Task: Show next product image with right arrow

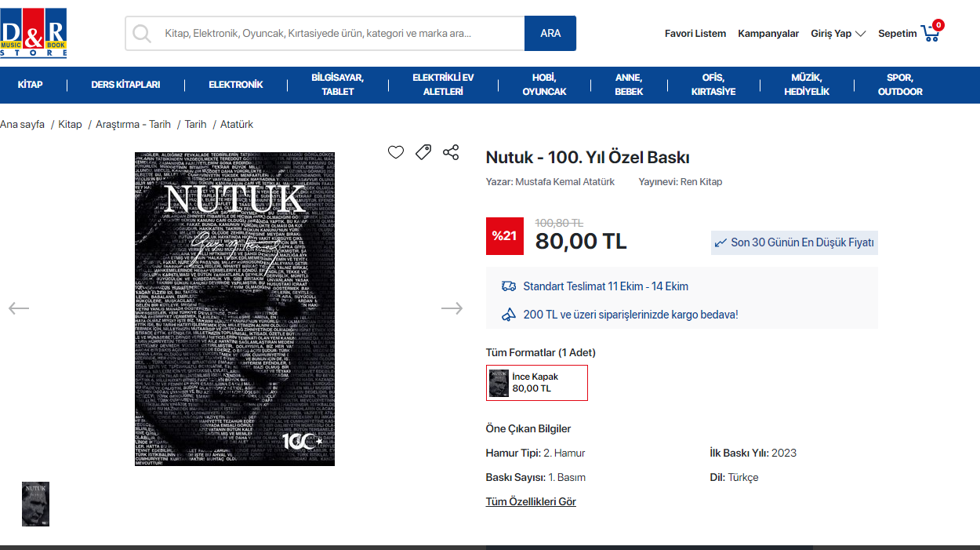Action: (452, 308)
